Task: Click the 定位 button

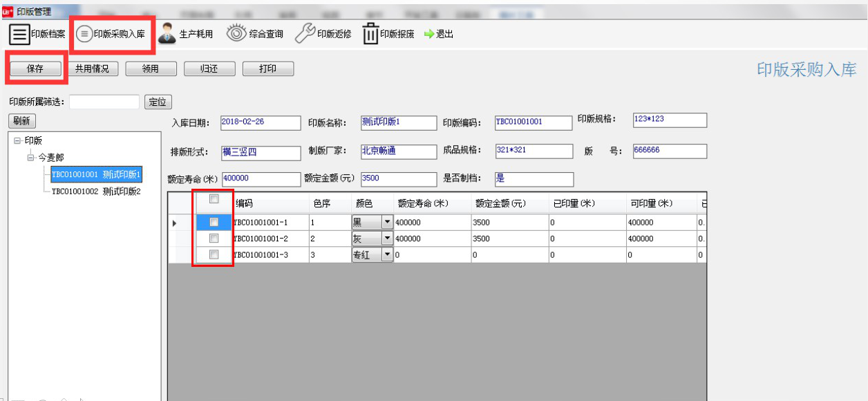Action: (158, 102)
